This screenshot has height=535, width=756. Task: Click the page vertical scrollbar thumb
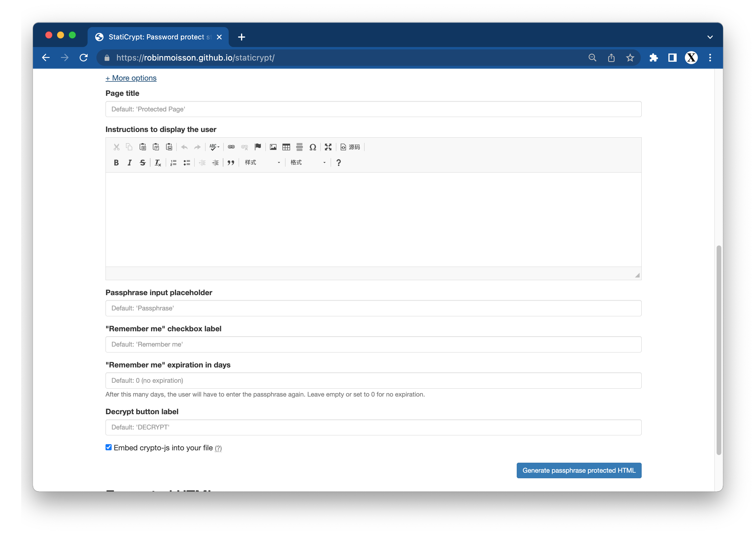(718, 349)
